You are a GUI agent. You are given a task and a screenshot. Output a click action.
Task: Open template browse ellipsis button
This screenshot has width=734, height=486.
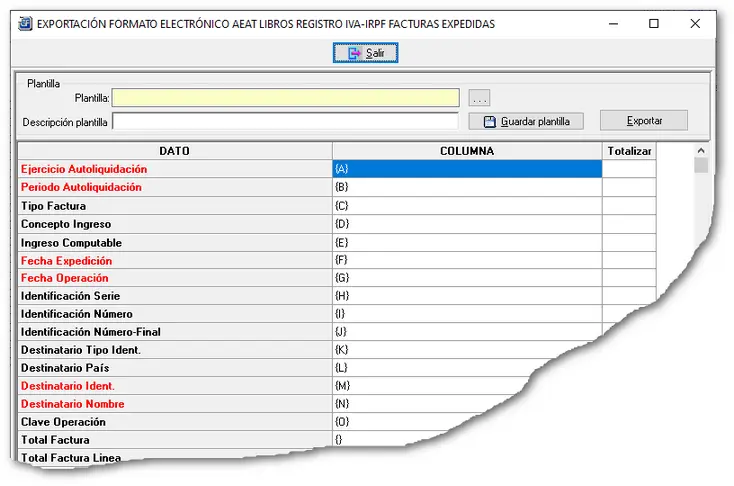coord(480,98)
